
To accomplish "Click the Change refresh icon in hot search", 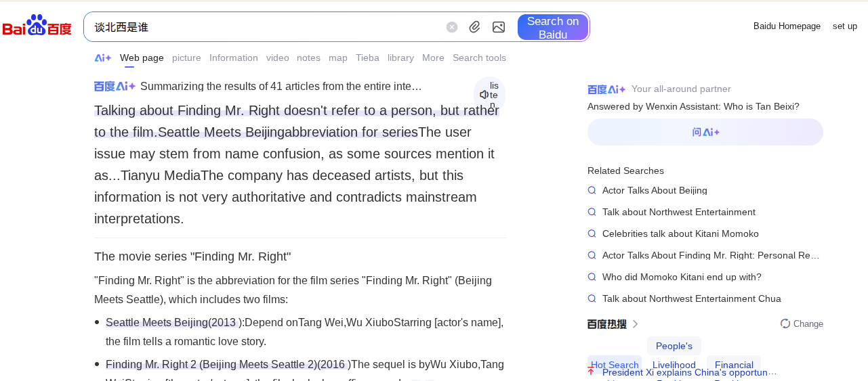I will (785, 323).
